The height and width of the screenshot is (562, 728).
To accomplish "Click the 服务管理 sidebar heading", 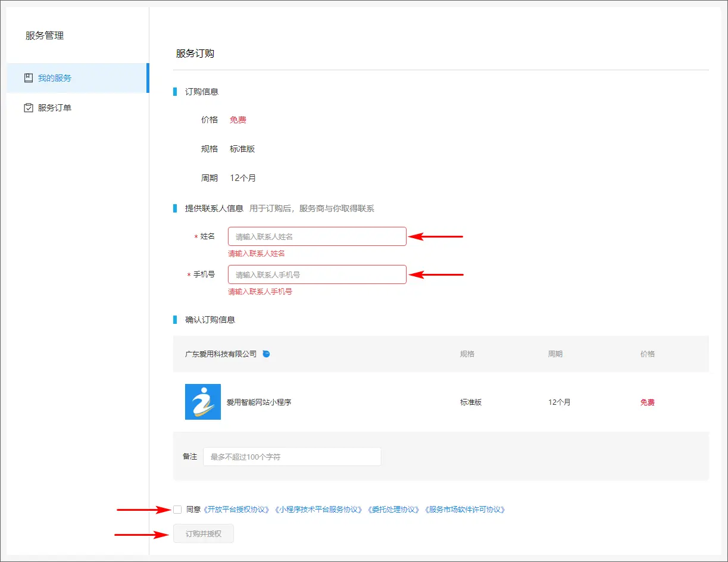I will [45, 36].
